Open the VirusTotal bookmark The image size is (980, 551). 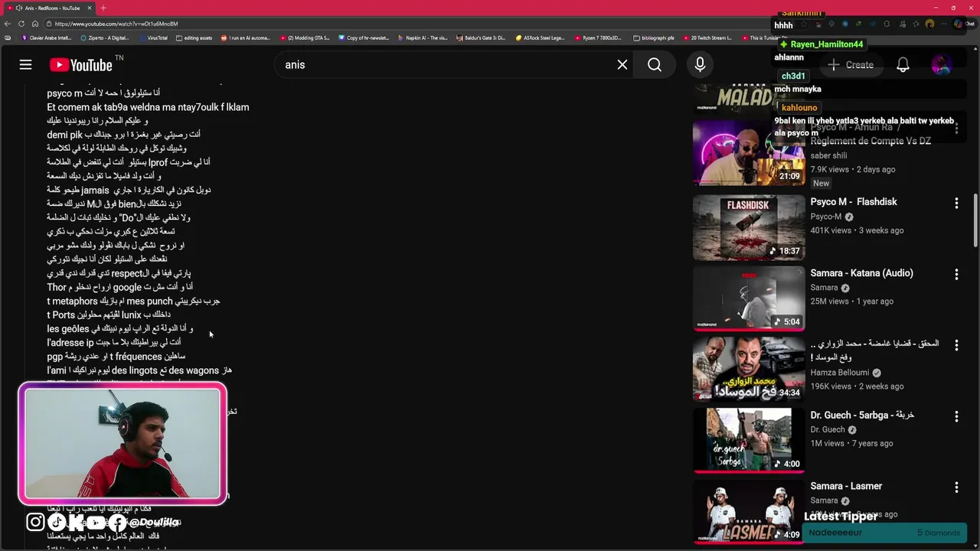tap(153, 37)
